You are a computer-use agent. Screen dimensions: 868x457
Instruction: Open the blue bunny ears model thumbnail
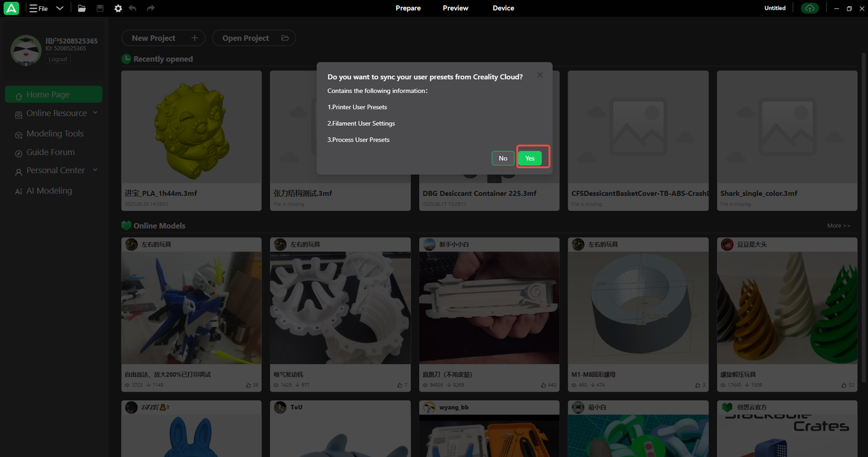coord(191,436)
